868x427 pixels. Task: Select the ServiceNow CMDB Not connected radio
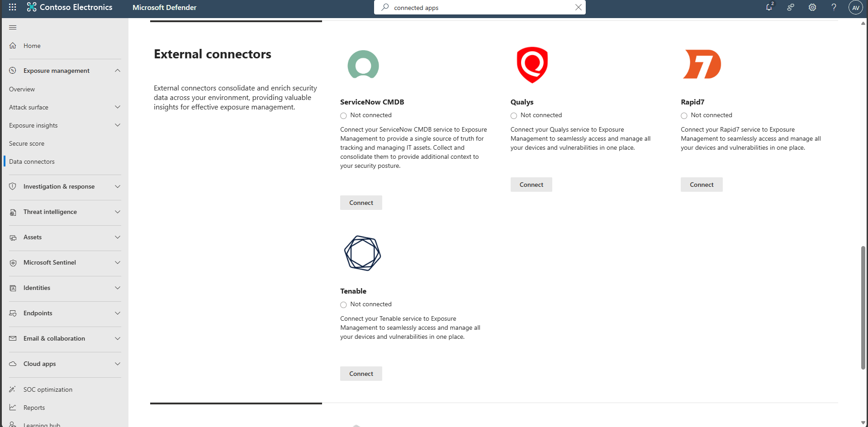pos(344,116)
